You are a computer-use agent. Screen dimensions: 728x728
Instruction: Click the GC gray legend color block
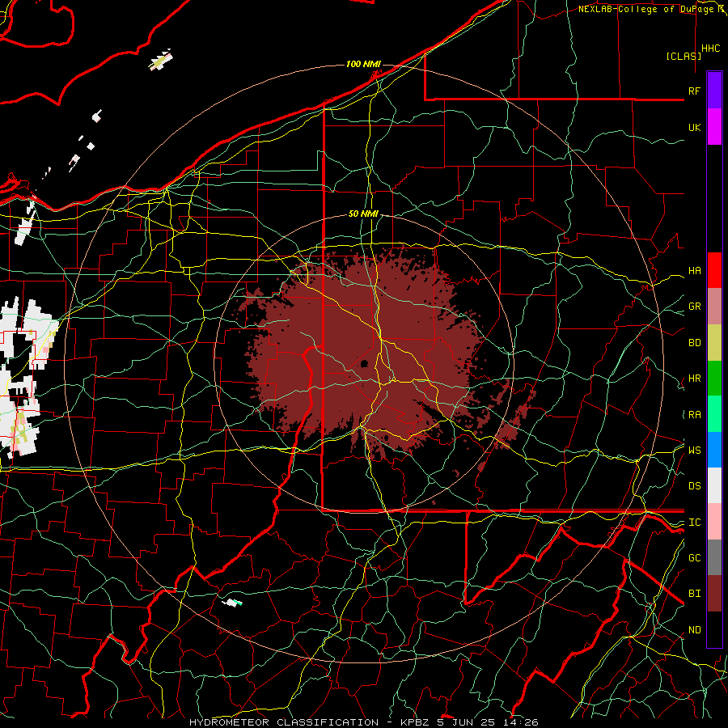[714, 557]
